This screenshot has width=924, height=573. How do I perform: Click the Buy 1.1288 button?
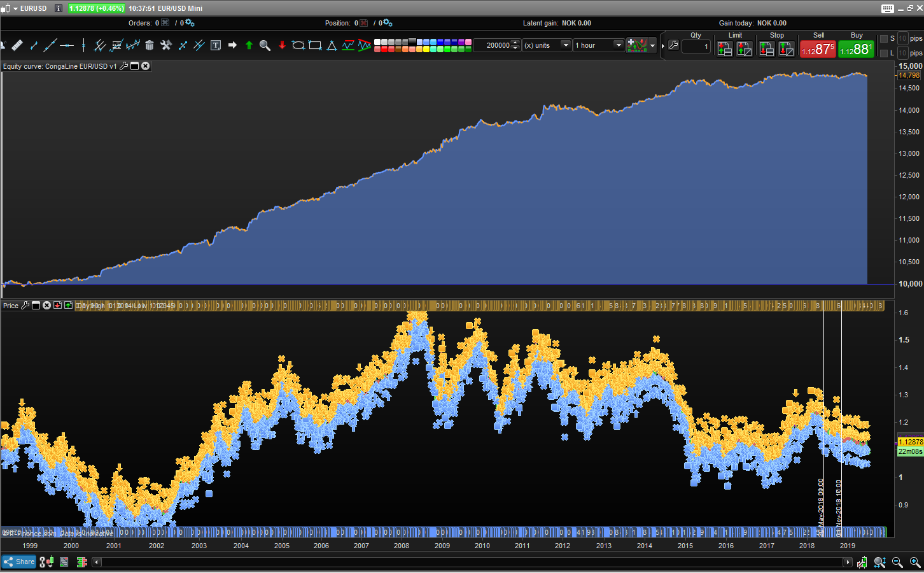pos(856,49)
